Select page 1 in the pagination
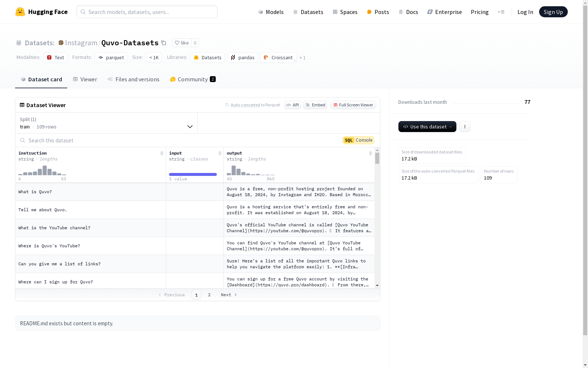588x368 pixels. (196, 295)
